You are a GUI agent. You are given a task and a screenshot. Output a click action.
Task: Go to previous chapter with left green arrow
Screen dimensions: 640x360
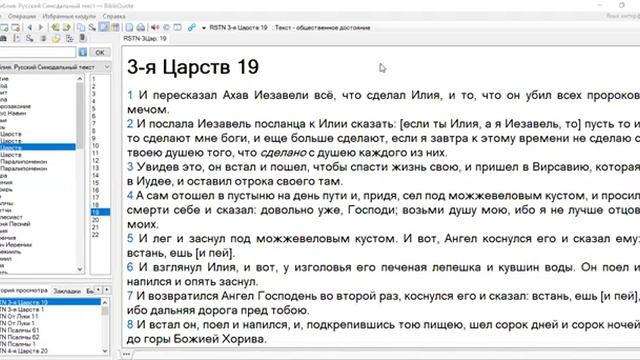tap(55, 27)
